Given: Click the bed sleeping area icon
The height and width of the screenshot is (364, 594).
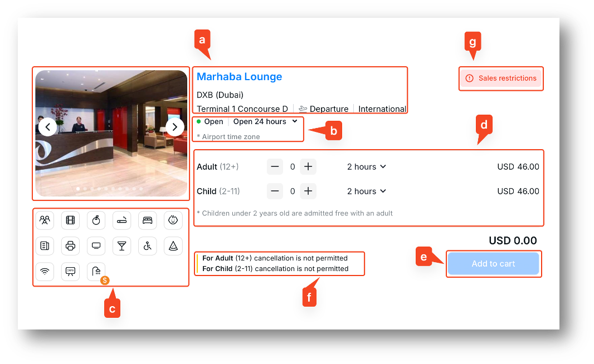Looking at the screenshot, I should (x=148, y=220).
